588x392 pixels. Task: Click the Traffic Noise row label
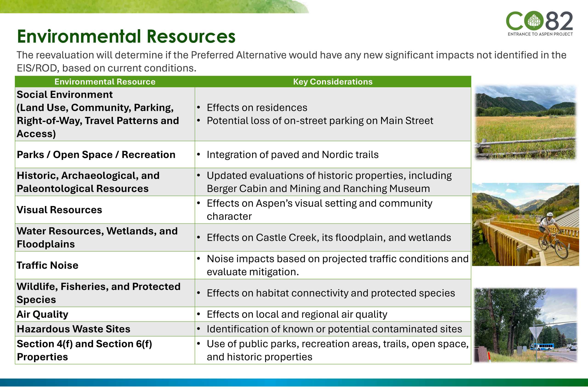[48, 265]
